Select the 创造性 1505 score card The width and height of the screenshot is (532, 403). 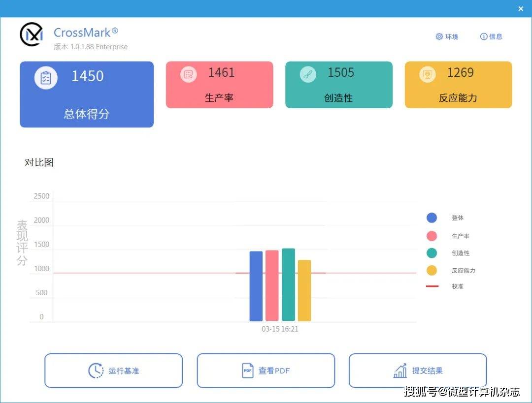[339, 85]
